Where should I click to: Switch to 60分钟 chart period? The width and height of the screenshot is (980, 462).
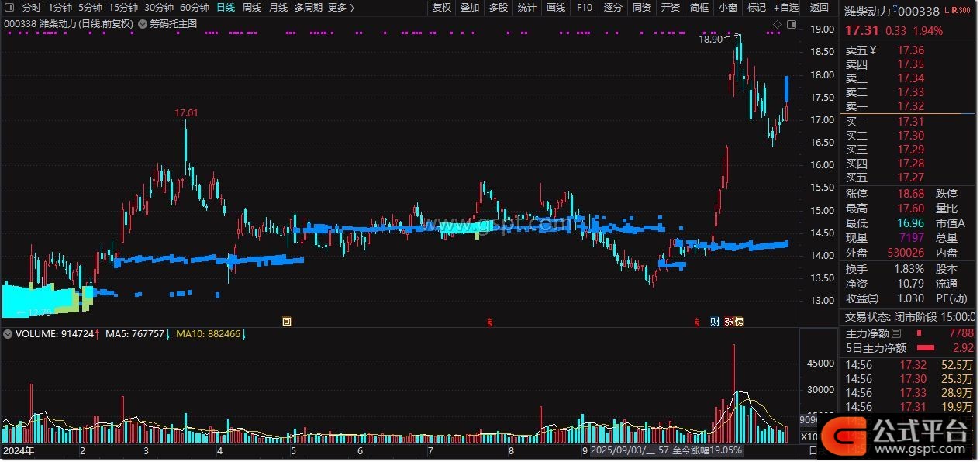(x=195, y=8)
